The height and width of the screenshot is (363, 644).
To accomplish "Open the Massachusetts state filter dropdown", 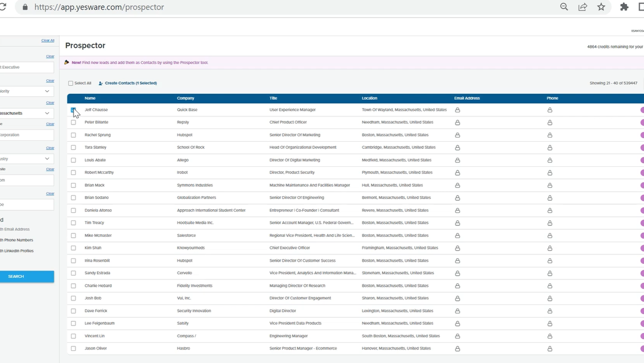I will (x=26, y=113).
